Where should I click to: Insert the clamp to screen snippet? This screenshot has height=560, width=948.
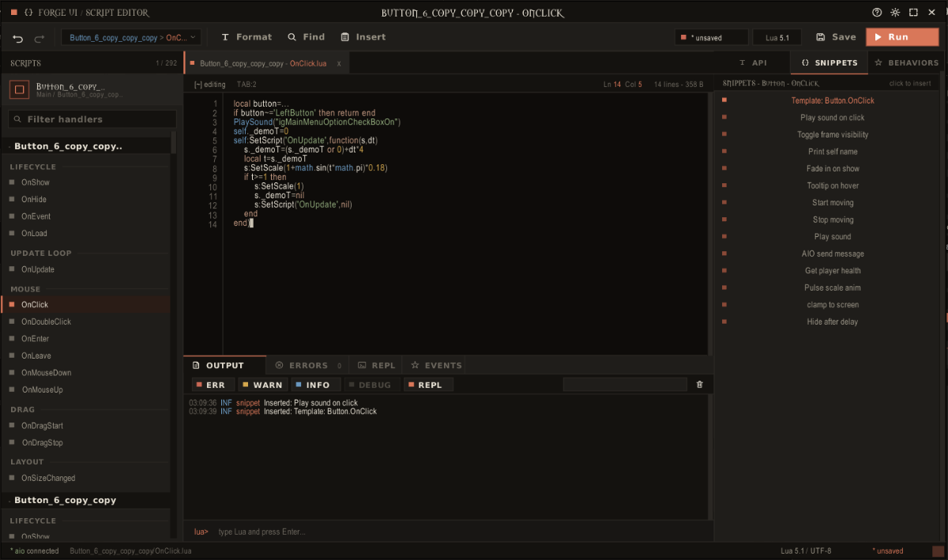829,305
